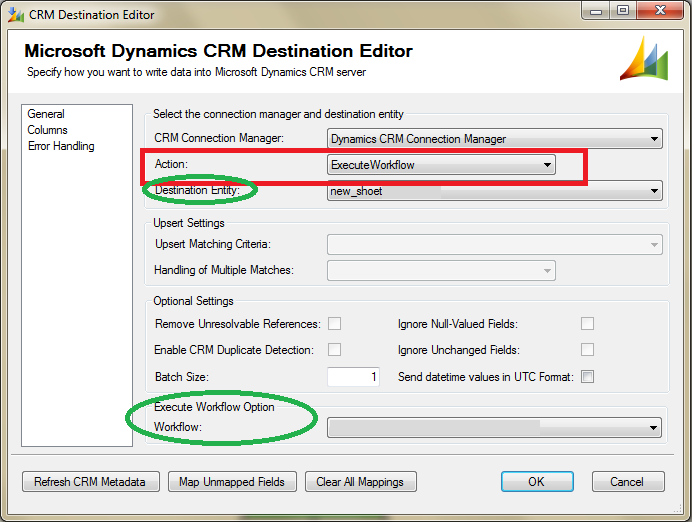Open Handling of Multiple Matches dropdown
This screenshot has height=522, width=692.
[441, 270]
